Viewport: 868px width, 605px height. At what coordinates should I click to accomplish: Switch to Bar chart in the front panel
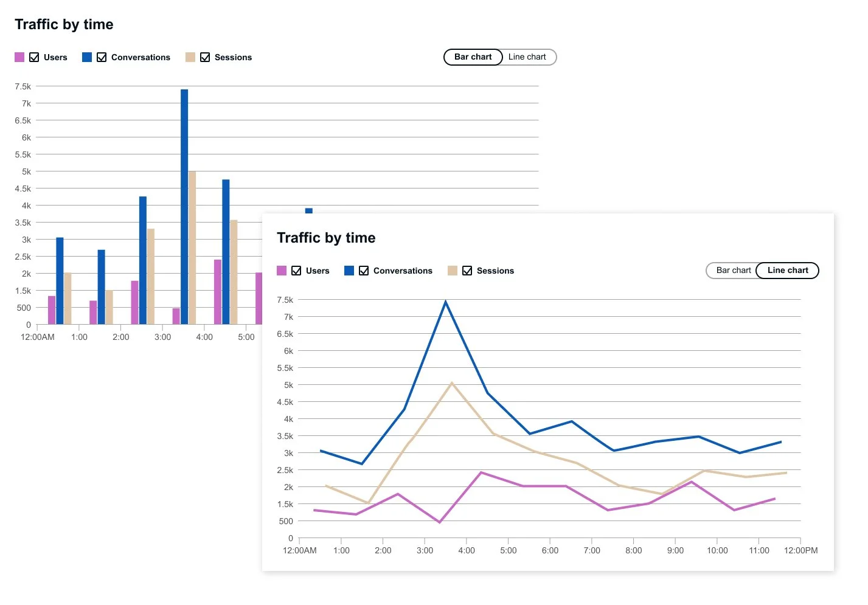(x=732, y=271)
